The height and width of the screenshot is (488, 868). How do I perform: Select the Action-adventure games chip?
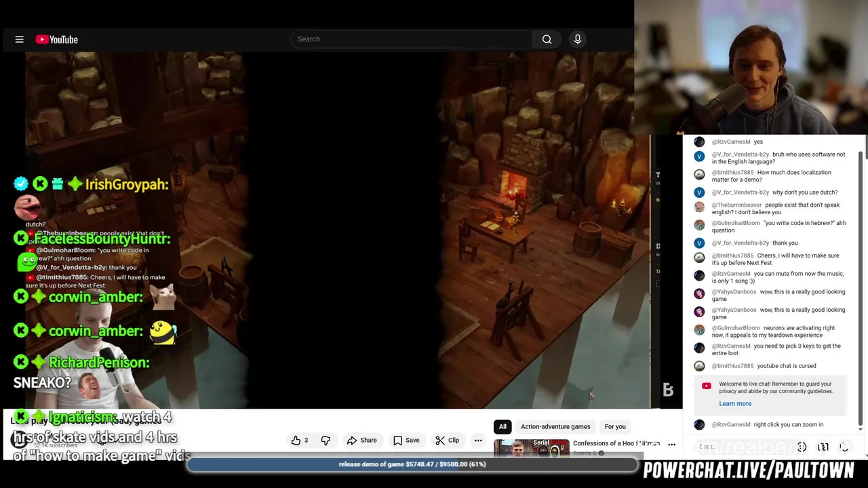click(555, 427)
